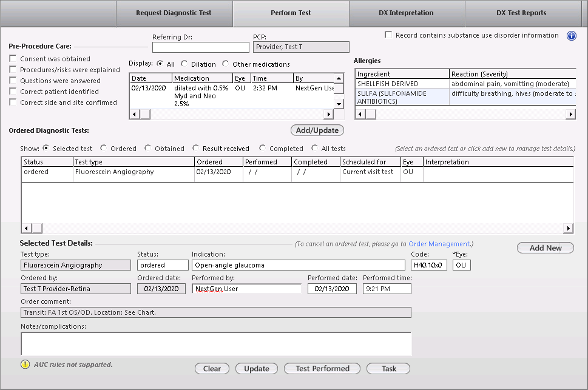Click the Interpretation column header
The height and width of the screenshot is (390, 588).
point(498,162)
